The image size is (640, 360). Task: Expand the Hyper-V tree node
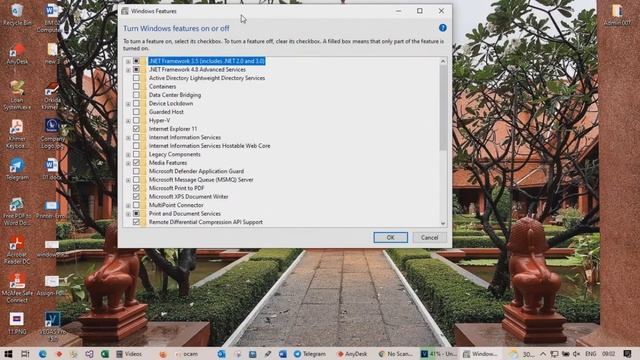pos(128,121)
